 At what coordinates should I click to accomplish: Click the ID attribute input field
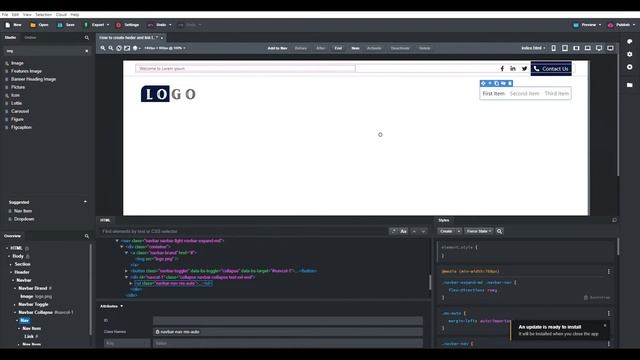coord(288,321)
